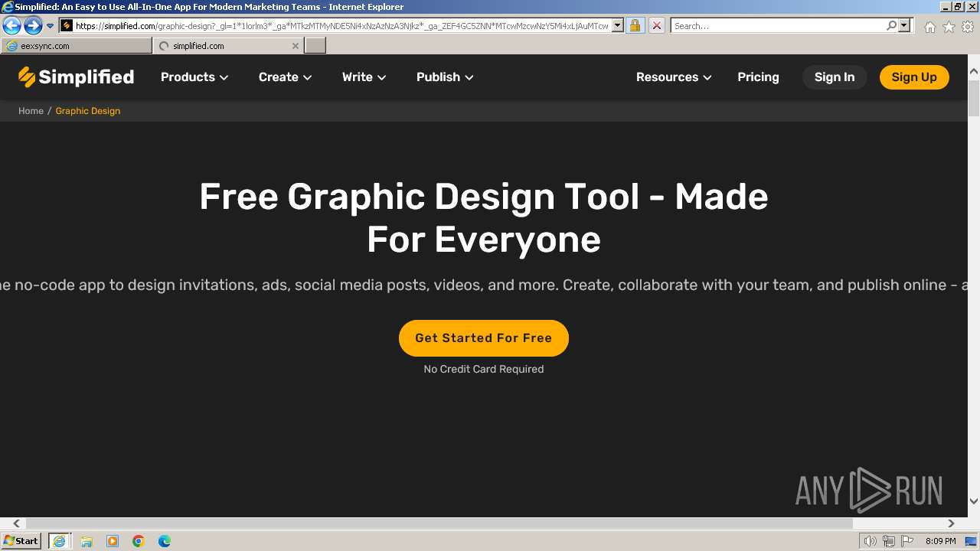Click the vertical scrollbar down arrow

click(x=974, y=501)
